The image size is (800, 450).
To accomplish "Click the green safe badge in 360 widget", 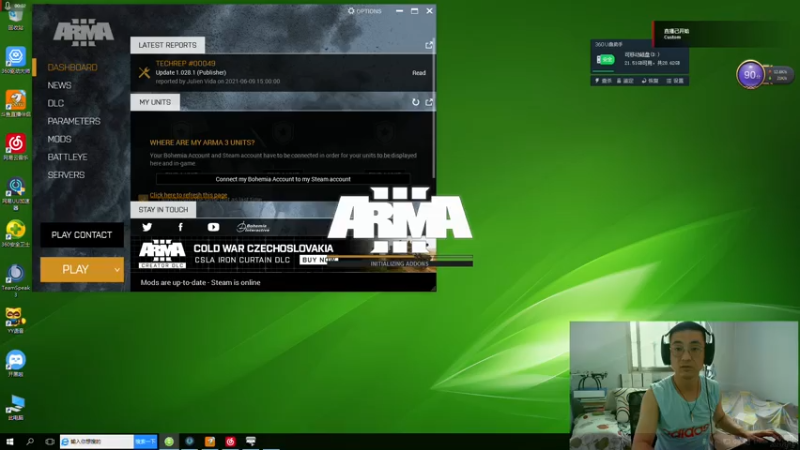I will (606, 60).
